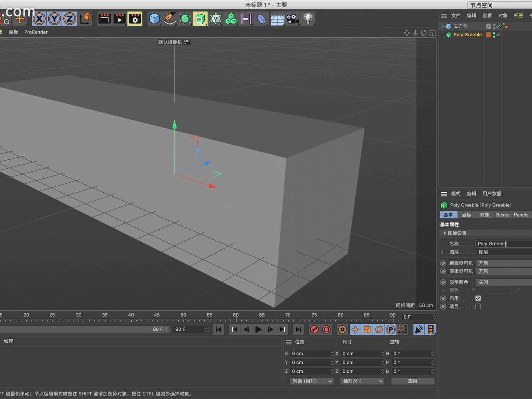Click the Camera icon in the toolbar

(x=292, y=19)
